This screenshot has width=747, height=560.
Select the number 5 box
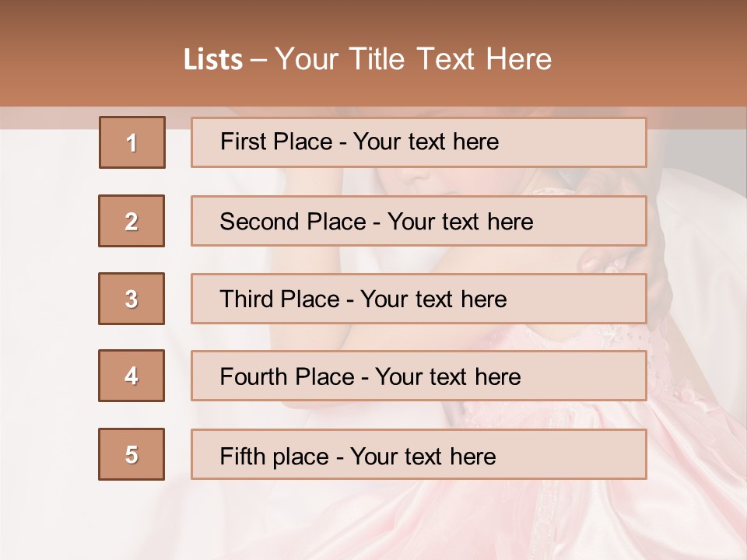132,454
